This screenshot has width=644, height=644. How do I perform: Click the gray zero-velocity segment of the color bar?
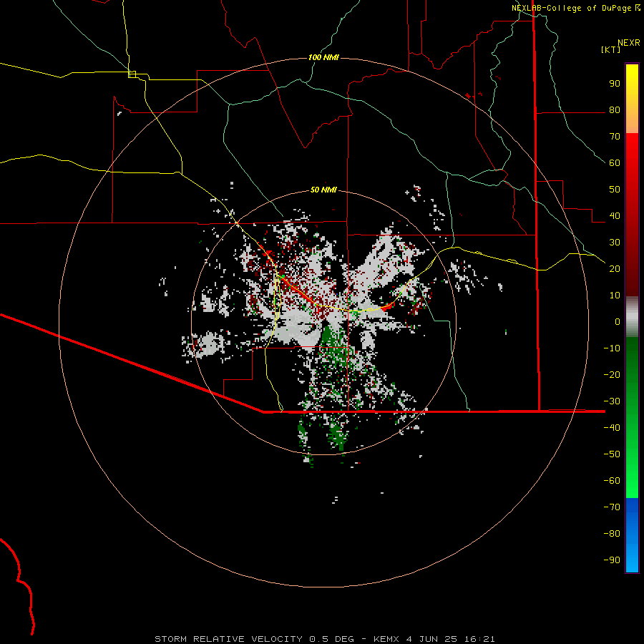pyautogui.click(x=632, y=317)
